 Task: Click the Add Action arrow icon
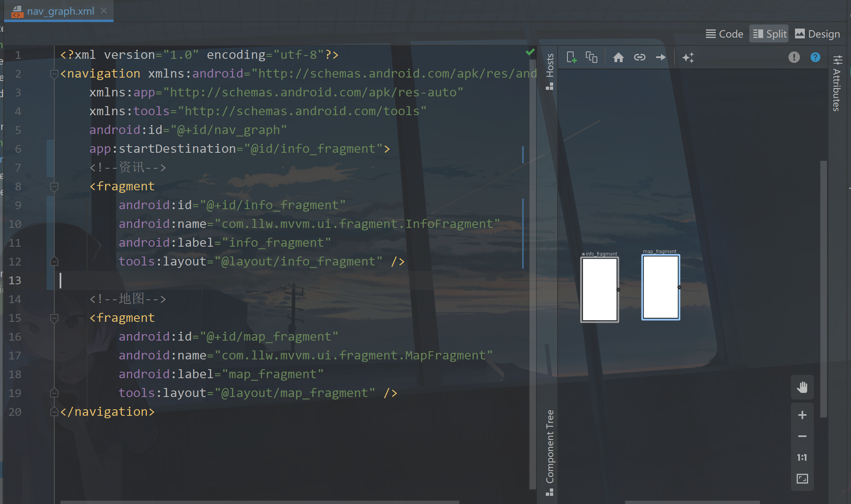661,57
